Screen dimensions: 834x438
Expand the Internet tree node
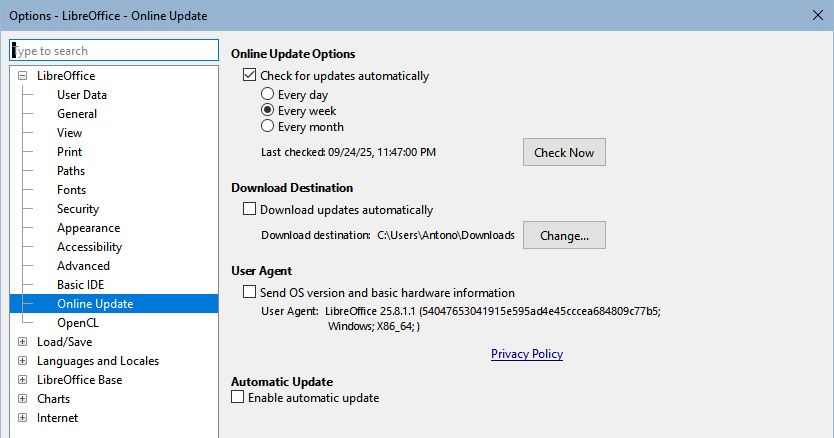pos(22,418)
